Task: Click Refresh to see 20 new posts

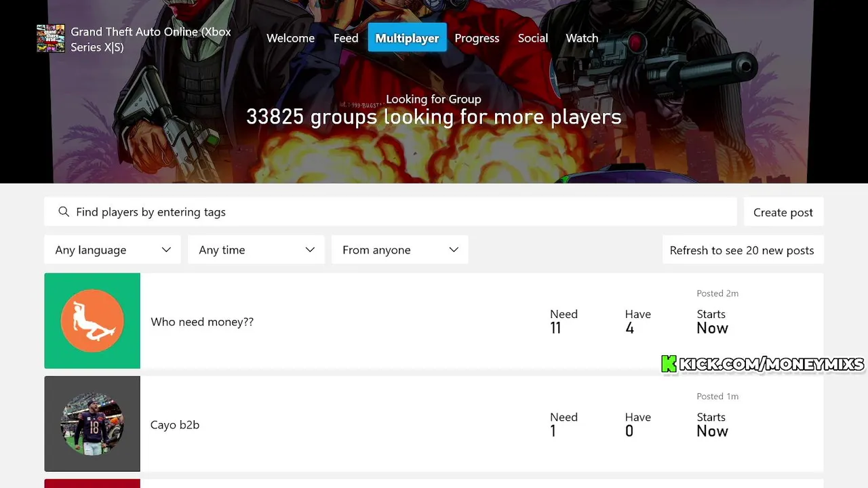Action: point(742,250)
